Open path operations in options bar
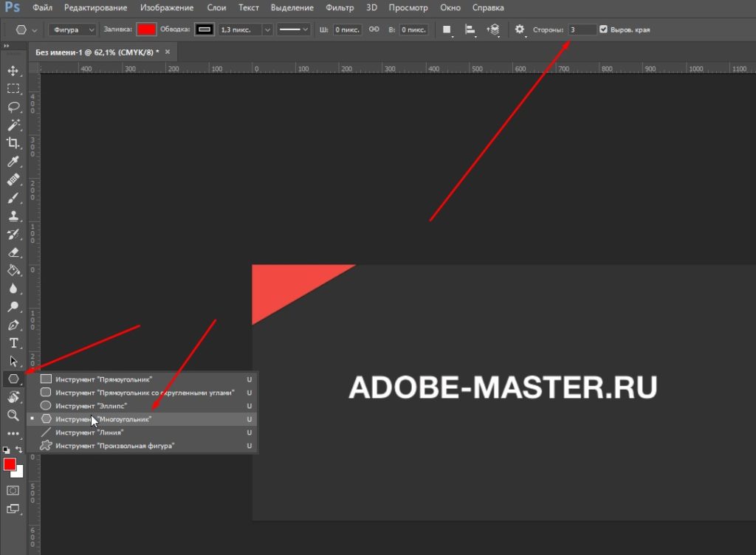Viewport: 756px width, 555px height. (447, 30)
